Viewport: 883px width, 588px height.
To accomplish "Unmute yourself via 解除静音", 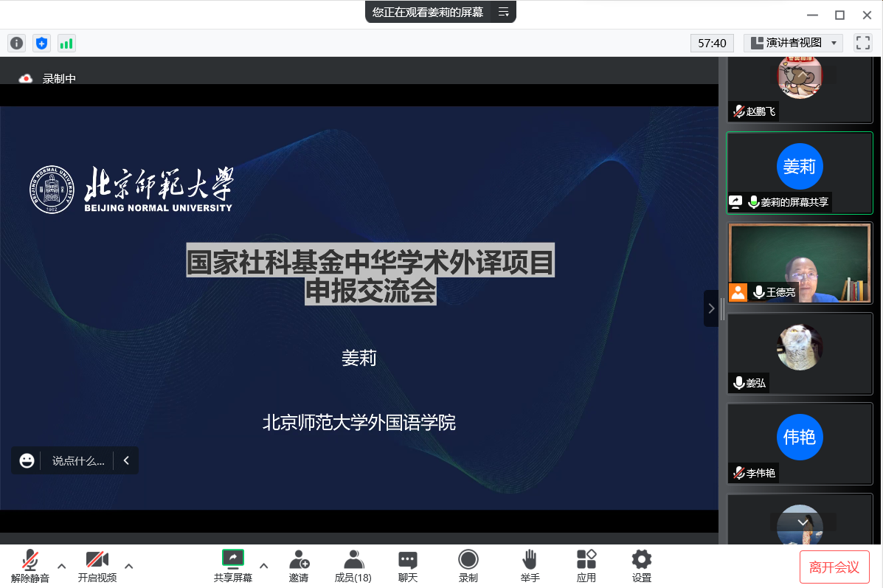I will click(30, 564).
